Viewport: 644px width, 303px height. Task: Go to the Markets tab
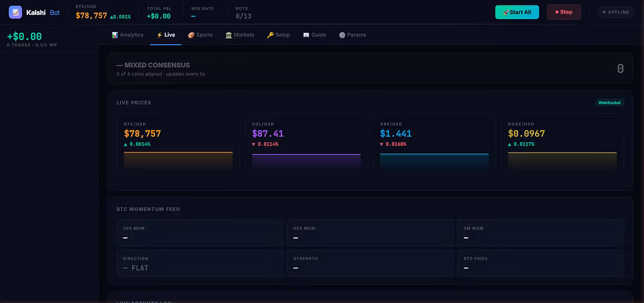240,35
